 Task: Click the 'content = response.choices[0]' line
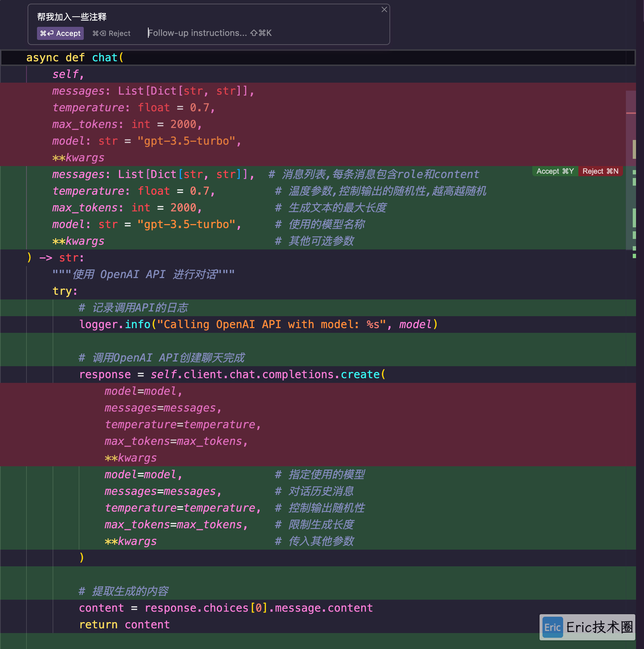(x=226, y=608)
